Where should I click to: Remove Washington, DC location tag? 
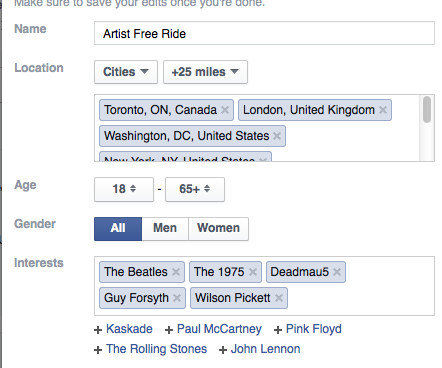click(x=277, y=136)
